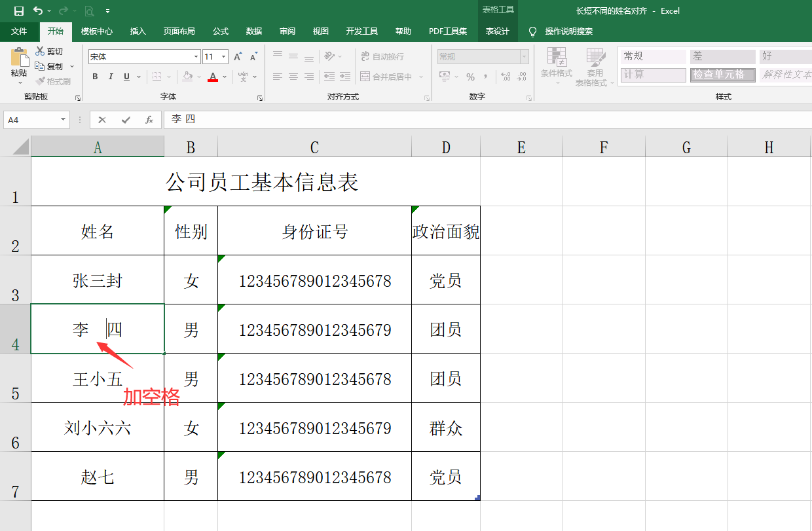Apply fill color with the paint bucket
The width and height of the screenshot is (812, 531).
coord(188,77)
